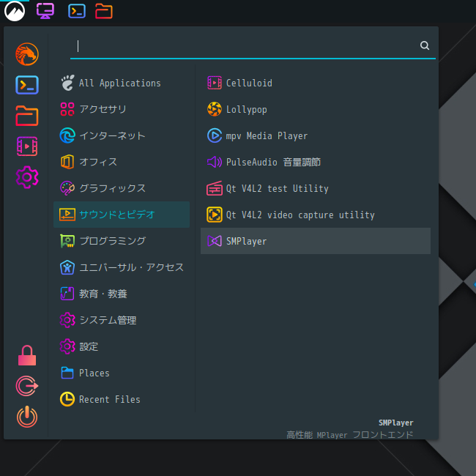Screen dimensions: 476x476
Task: Click the power button icon in sidebar
Action: click(x=27, y=417)
